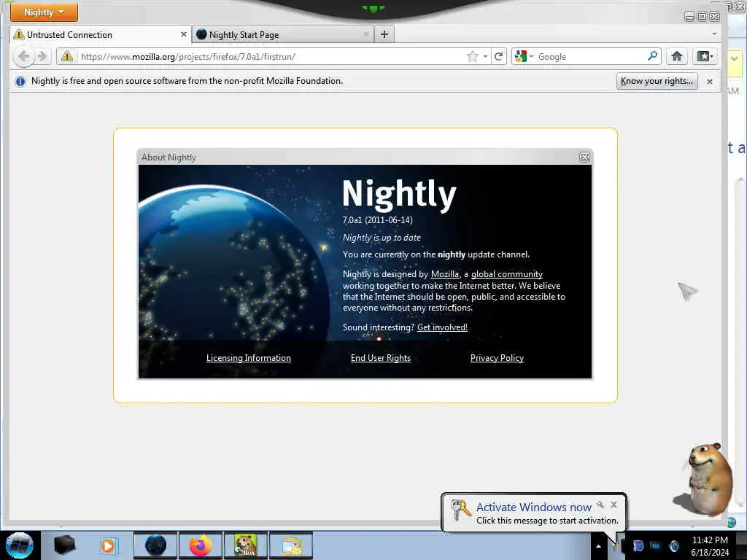Follow the Get involved! link
The width and height of the screenshot is (747, 560).
coord(442,327)
